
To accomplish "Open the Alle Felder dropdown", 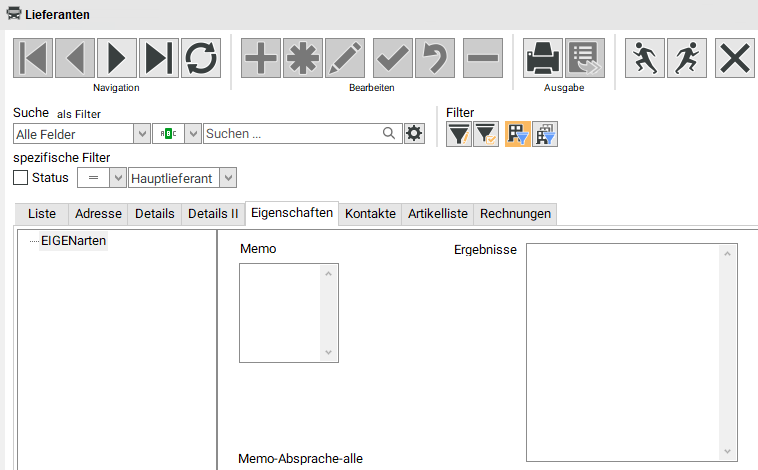I will point(142,133).
